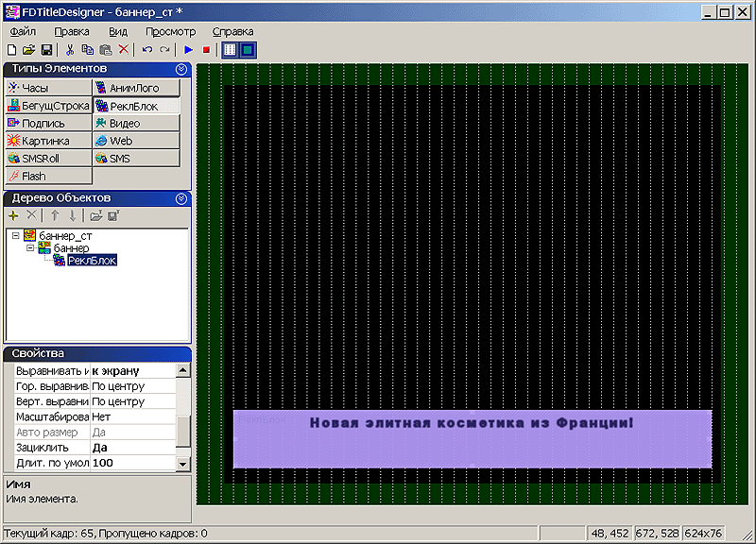The width and height of the screenshot is (756, 544).
Task: Stop preview with red stop button
Action: (x=206, y=50)
